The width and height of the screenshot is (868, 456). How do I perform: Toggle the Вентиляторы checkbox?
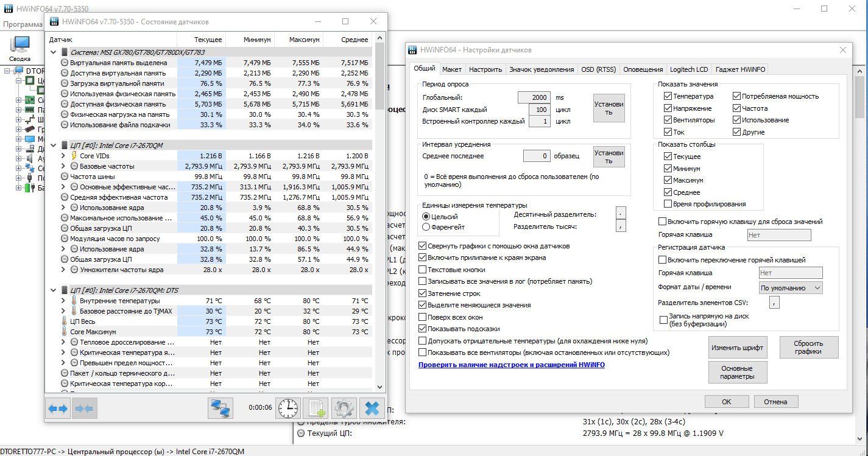pyautogui.click(x=668, y=120)
